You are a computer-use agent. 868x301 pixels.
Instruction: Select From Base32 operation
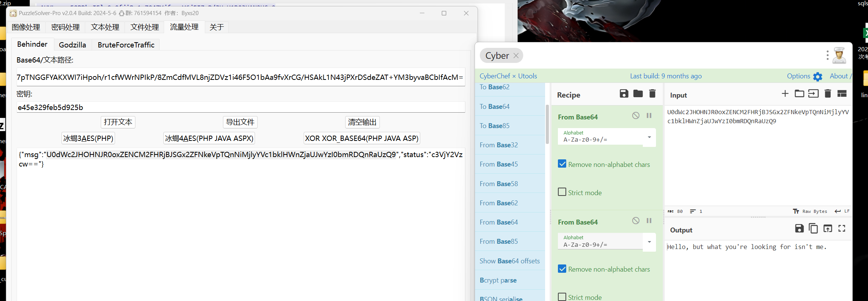pyautogui.click(x=510, y=145)
